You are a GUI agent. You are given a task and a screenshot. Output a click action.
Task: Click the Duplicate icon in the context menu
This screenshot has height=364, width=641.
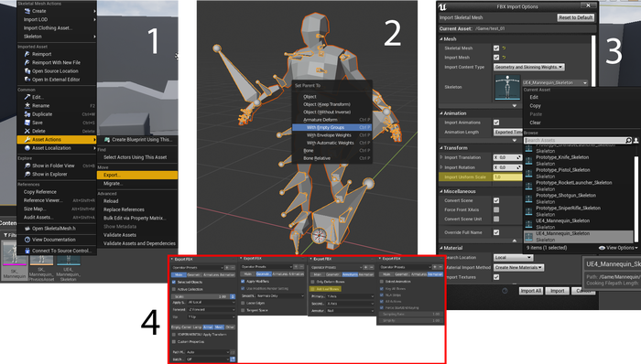[x=27, y=114]
